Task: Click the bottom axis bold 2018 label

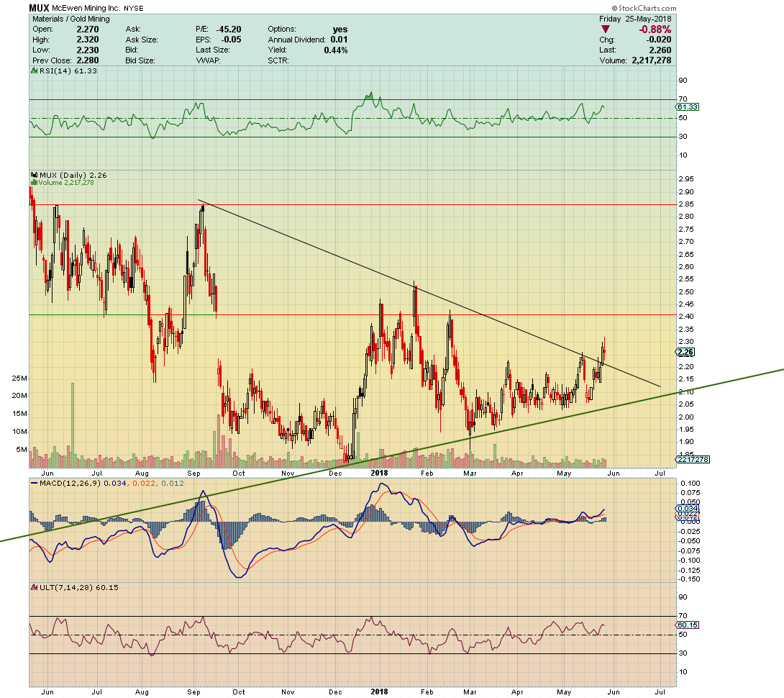Action: point(379,692)
